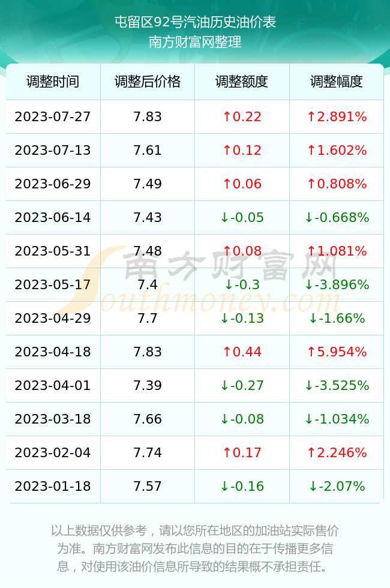Click the ↓-1.034% percentage cell
Viewport: 390px width, 588px height.
pyautogui.click(x=337, y=419)
